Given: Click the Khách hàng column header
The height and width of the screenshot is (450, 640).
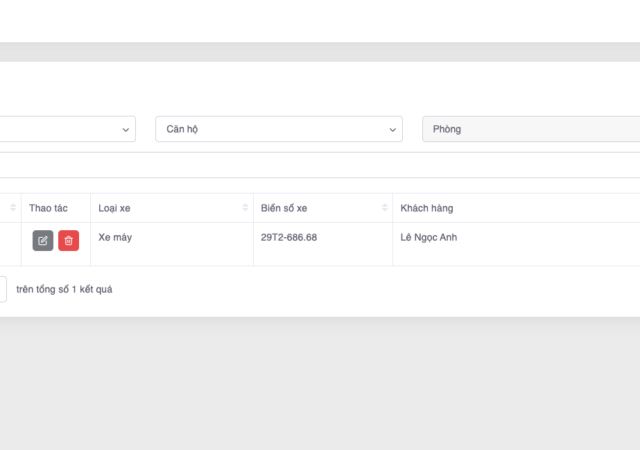Looking at the screenshot, I should tap(427, 208).
